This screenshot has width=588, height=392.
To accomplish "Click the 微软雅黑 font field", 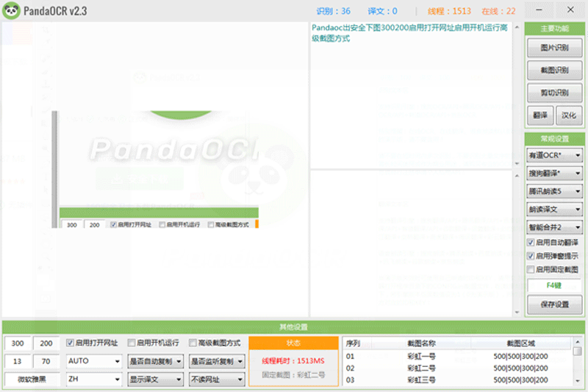I will (32, 379).
